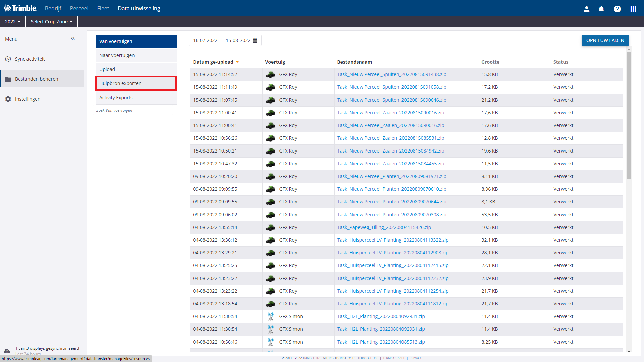Open the user account profile icon
The height and width of the screenshot is (362, 644).
(x=586, y=9)
